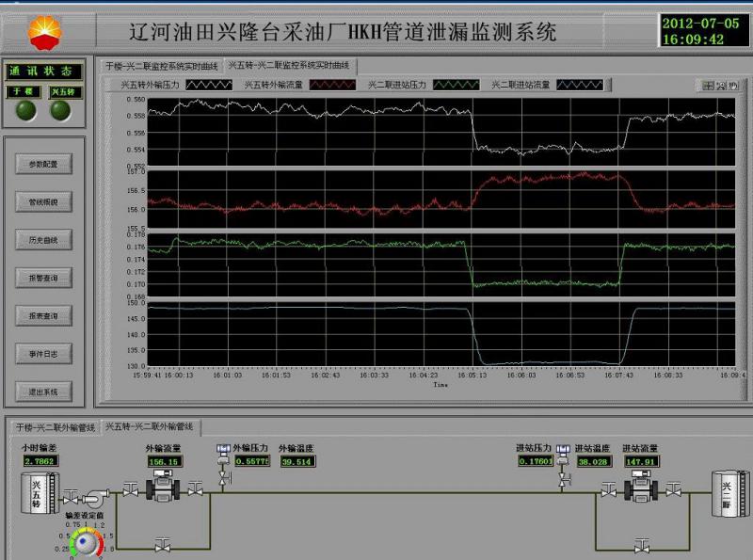Click the 外输温度 value 39.514
The height and width of the screenshot is (560, 753).
tap(297, 461)
